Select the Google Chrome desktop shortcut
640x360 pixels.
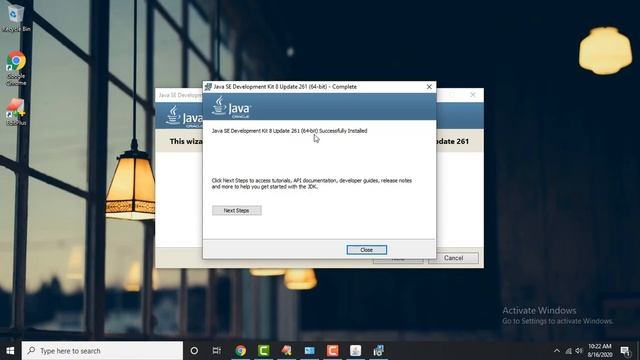point(16,68)
